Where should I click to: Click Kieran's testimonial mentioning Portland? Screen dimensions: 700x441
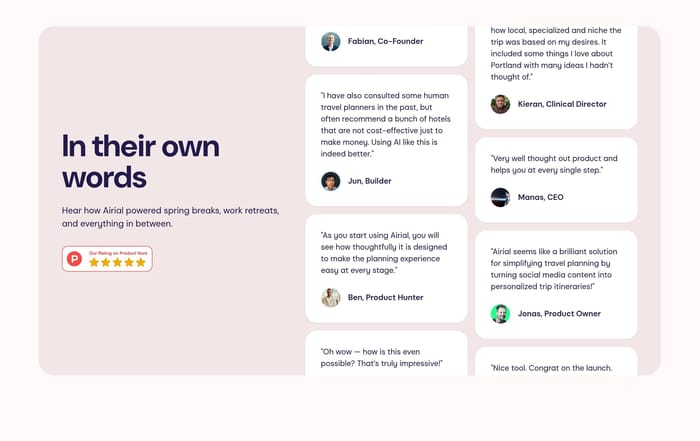[555, 53]
